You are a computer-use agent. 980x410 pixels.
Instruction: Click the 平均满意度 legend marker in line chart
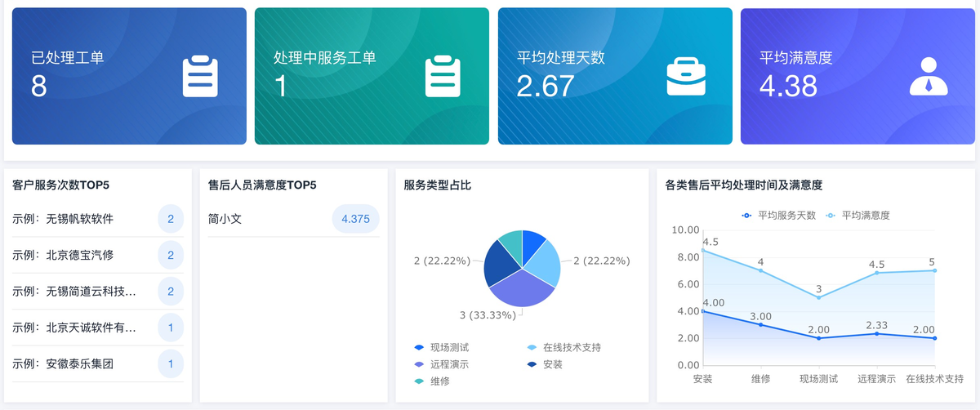click(831, 216)
